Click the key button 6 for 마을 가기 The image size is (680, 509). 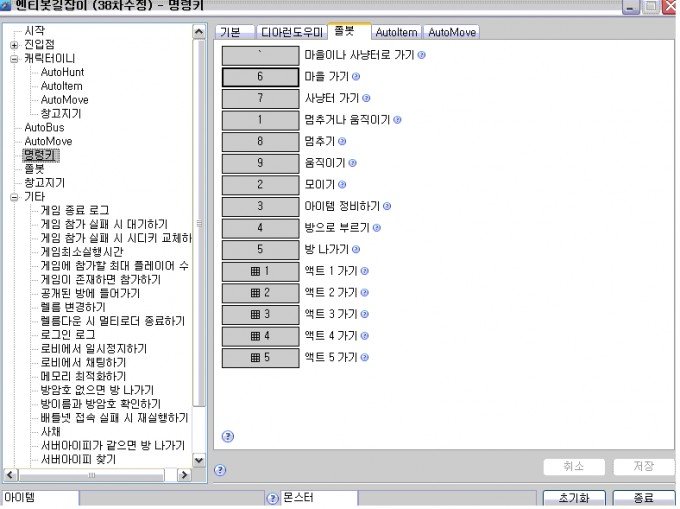pyautogui.click(x=259, y=76)
